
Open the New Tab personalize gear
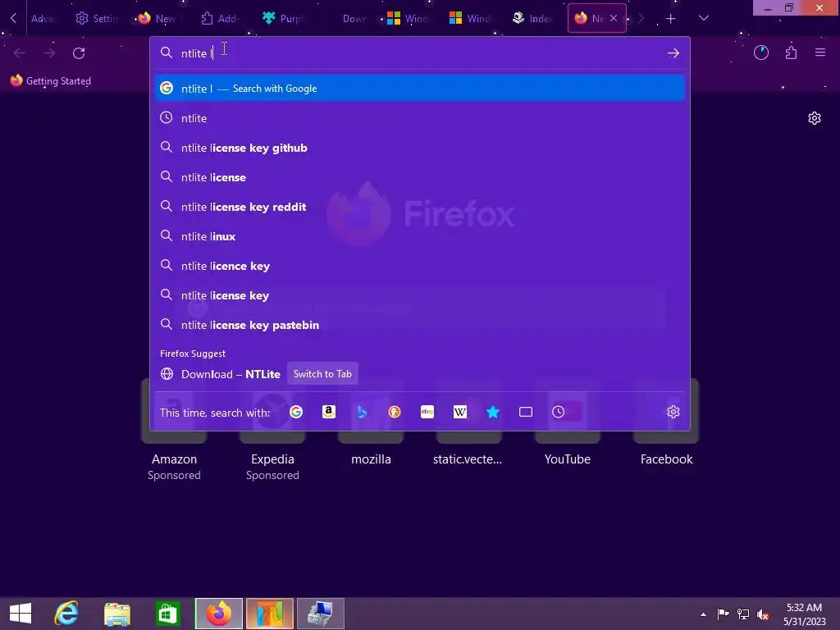point(815,118)
